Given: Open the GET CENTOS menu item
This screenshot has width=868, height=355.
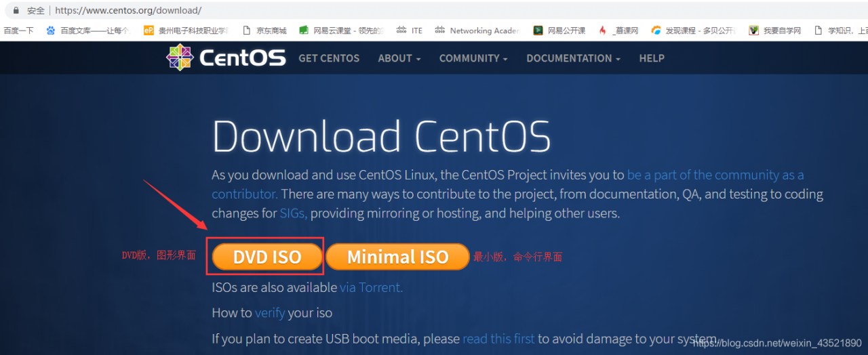Looking at the screenshot, I should click(329, 58).
